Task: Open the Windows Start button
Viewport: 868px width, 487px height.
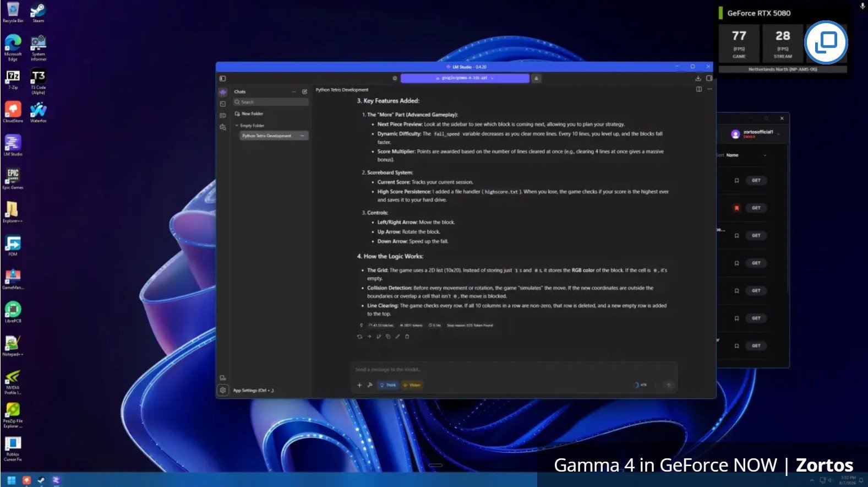Action: tap(11, 480)
